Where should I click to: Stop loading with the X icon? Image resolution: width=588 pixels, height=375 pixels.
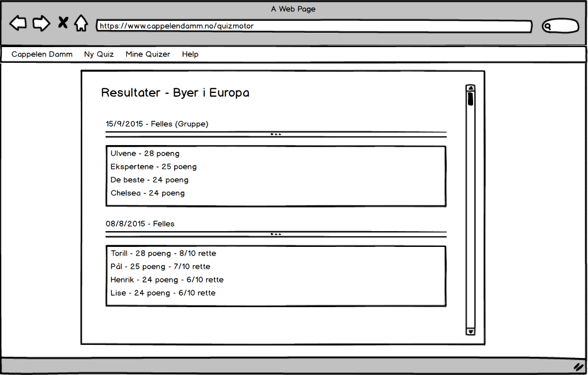tap(63, 22)
